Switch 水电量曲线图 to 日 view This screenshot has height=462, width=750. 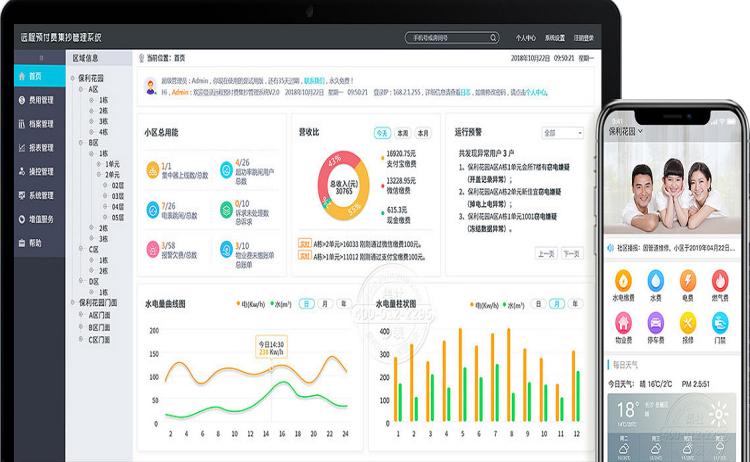(307, 304)
